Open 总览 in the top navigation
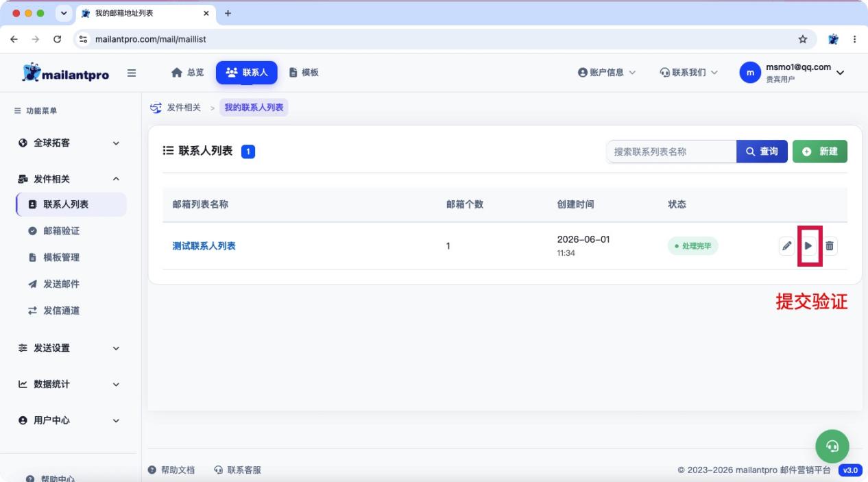 coord(188,73)
